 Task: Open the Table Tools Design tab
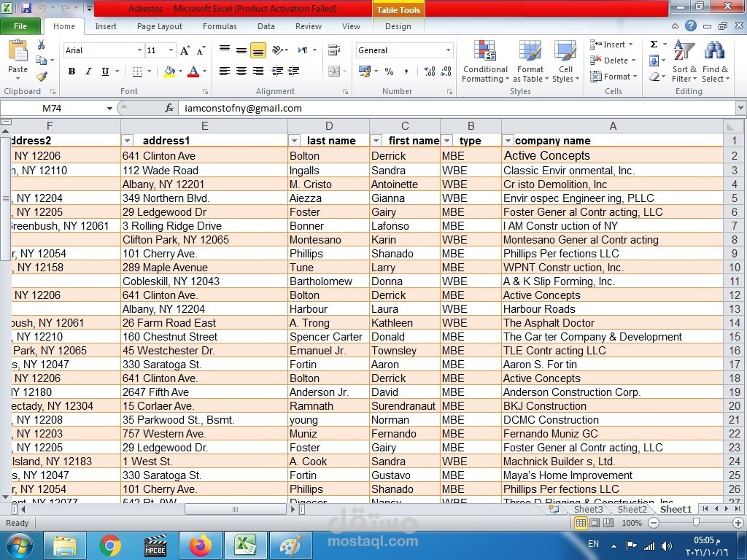pyautogui.click(x=398, y=26)
